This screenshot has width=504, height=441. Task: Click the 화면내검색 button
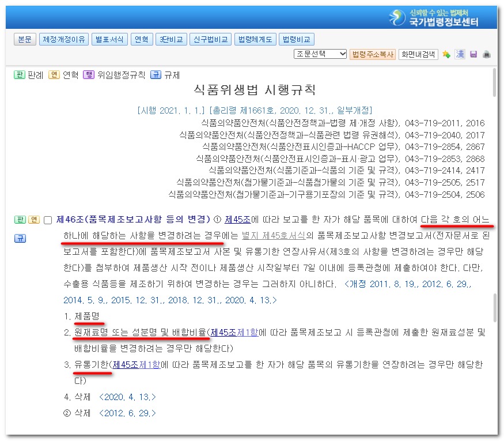tap(418, 54)
